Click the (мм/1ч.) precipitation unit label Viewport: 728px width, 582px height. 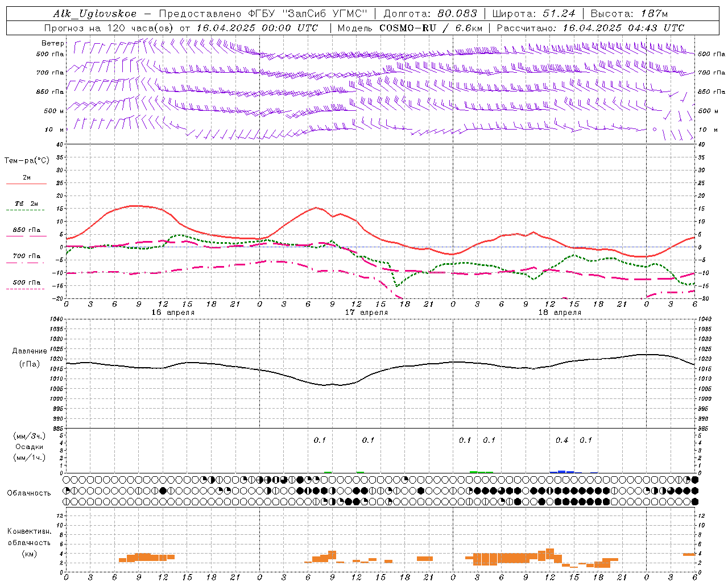pyautogui.click(x=29, y=458)
